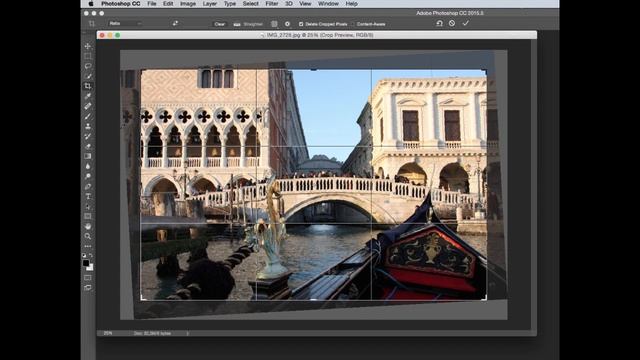Select the Pen tool
Viewport: 640px width, 360px height.
click(x=88, y=186)
